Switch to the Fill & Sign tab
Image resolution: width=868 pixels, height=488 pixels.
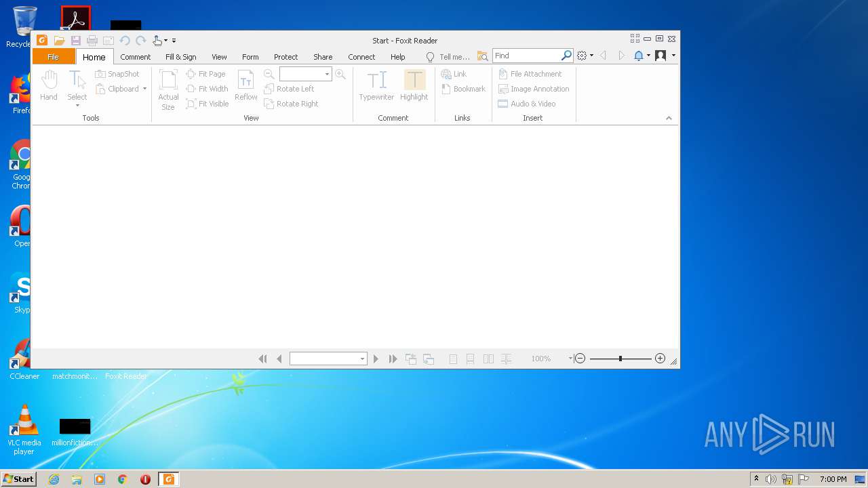tap(181, 57)
